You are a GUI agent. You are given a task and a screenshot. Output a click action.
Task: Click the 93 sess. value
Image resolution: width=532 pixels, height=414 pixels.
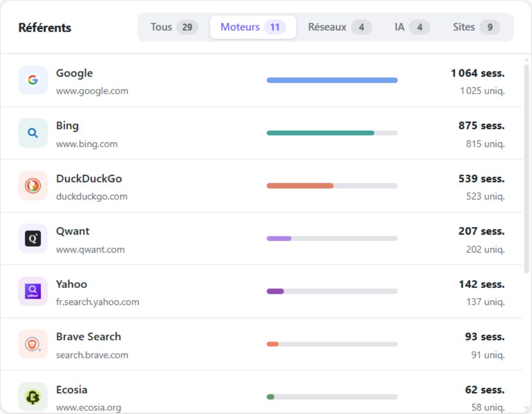tap(485, 337)
